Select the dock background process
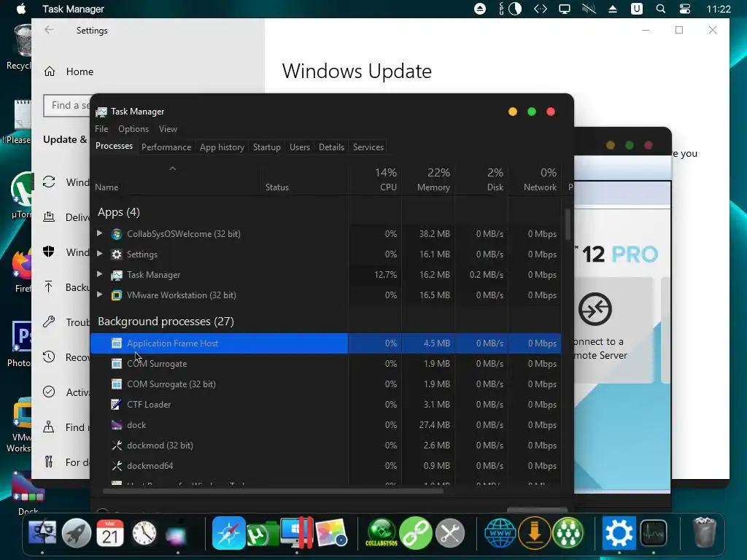 pyautogui.click(x=325, y=425)
